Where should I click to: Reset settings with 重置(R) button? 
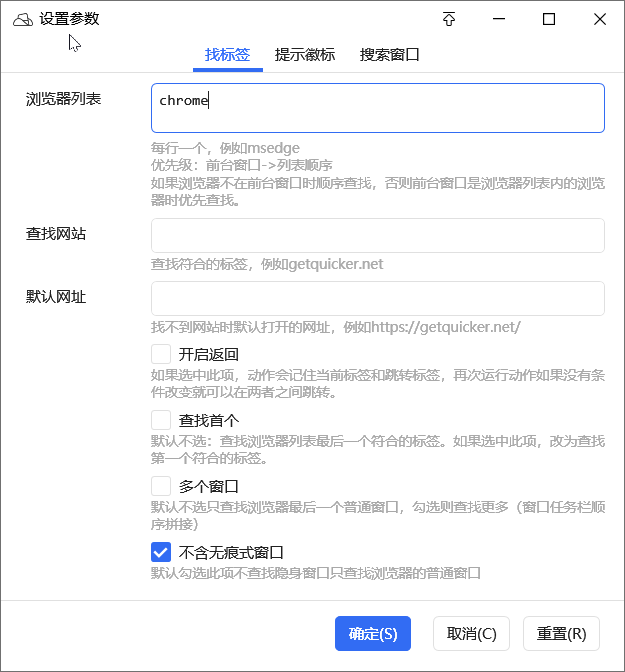point(562,633)
